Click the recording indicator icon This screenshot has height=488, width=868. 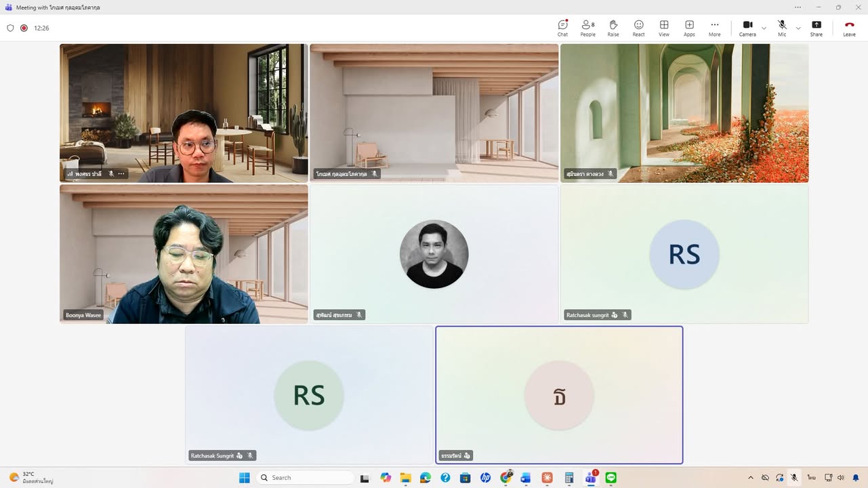[x=24, y=28]
